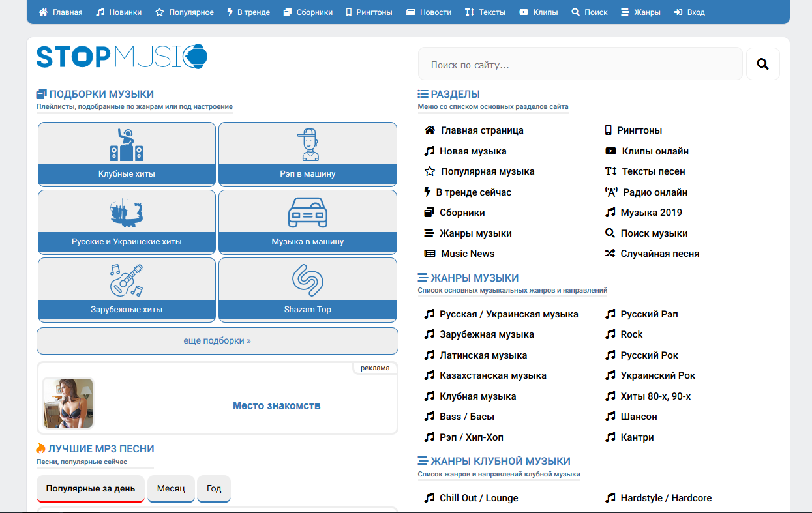Viewport: 812px width, 513px height.
Task: Switch to the Месяц tab
Action: [x=171, y=489]
